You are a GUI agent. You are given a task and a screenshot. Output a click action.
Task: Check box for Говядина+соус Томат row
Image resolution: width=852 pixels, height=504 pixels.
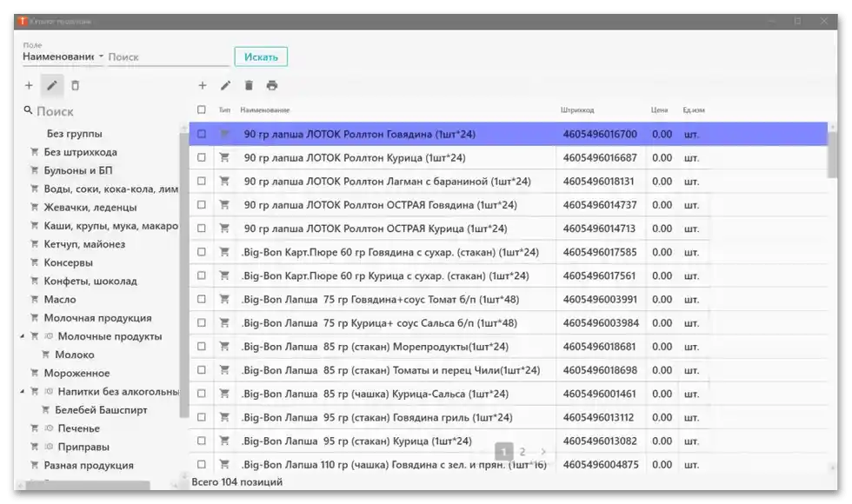tap(202, 299)
